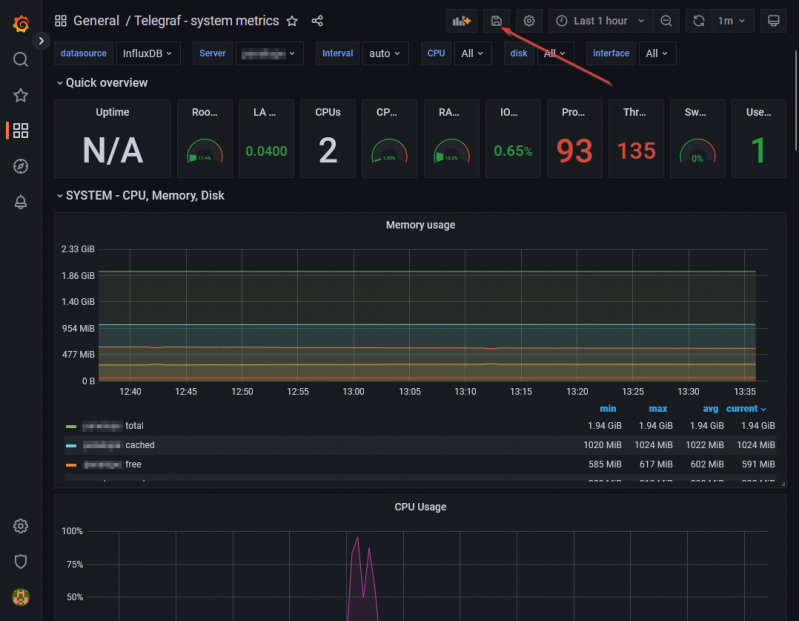799x621 pixels.
Task: Open the Explore compass icon
Action: click(x=20, y=166)
